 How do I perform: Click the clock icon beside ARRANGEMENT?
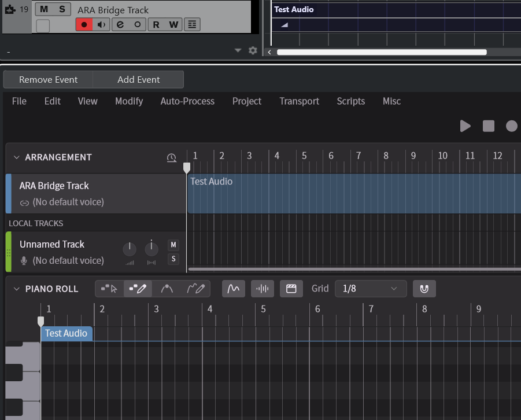point(172,157)
